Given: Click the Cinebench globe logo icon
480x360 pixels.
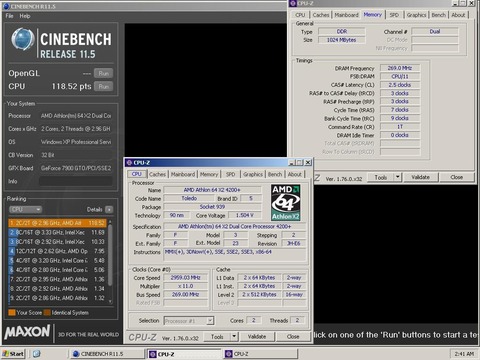Looking at the screenshot, I should (x=23, y=39).
